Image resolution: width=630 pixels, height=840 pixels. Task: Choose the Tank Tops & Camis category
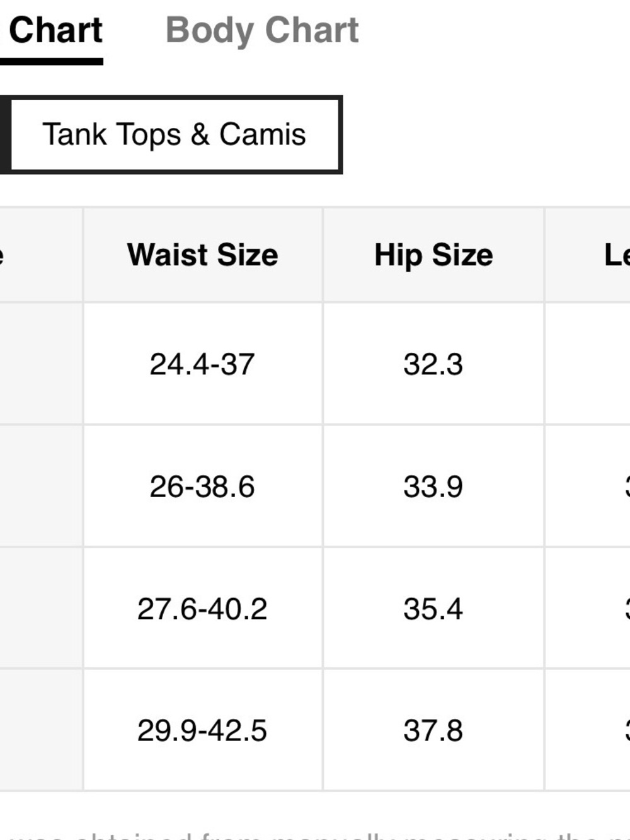(x=175, y=134)
